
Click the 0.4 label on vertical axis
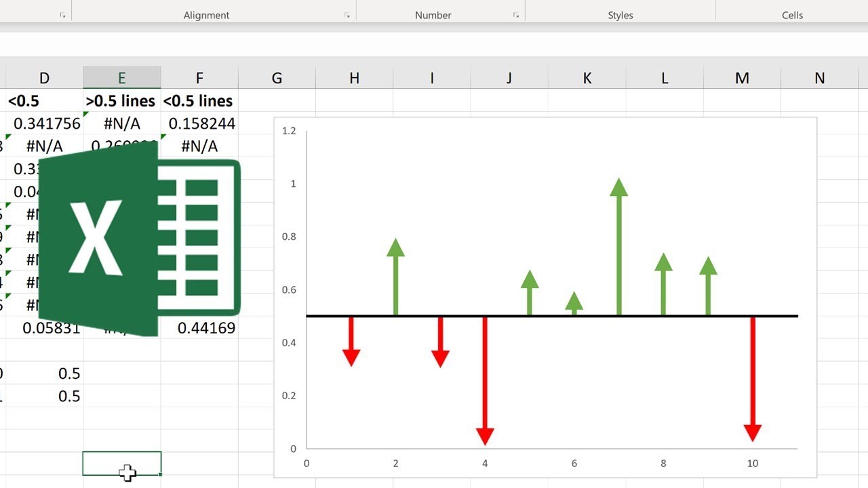coord(289,342)
